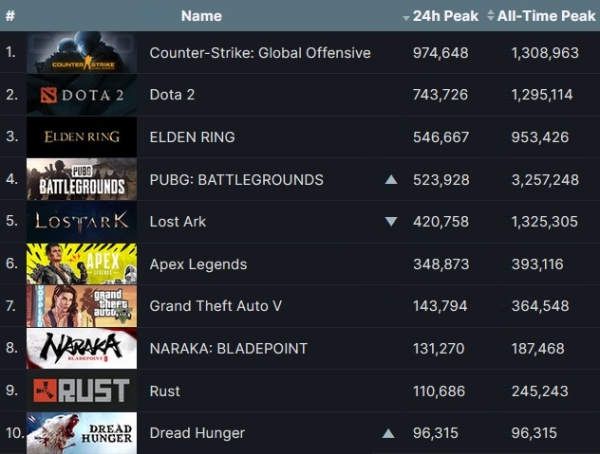Click the Counter-Strike: Global Offensive game thumbnail
The height and width of the screenshot is (454, 600).
[x=82, y=52]
